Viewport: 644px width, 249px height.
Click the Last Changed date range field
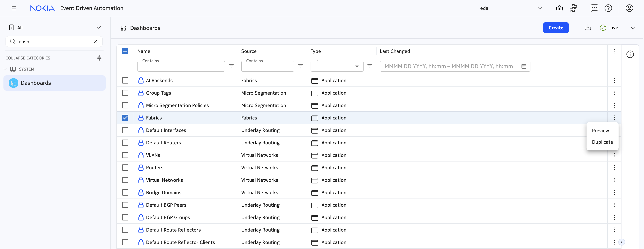click(455, 66)
